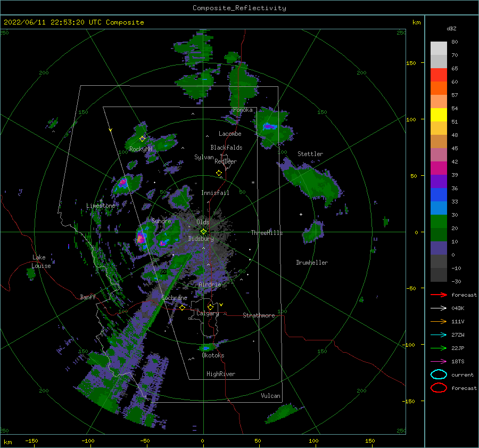Select the slate purple 10–0 dBZ swatch
The width and height of the screenshot is (479, 448).
(439, 248)
